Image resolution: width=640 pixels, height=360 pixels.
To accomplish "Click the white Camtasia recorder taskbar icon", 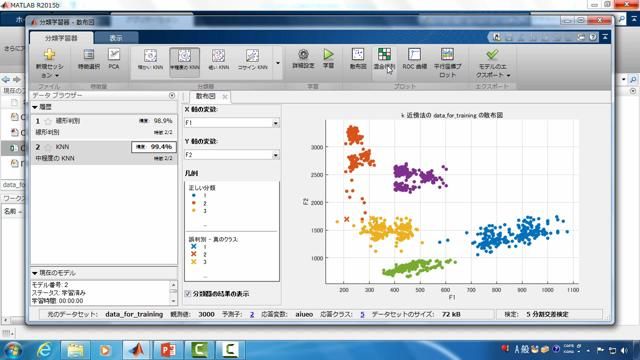I will coord(229,350).
